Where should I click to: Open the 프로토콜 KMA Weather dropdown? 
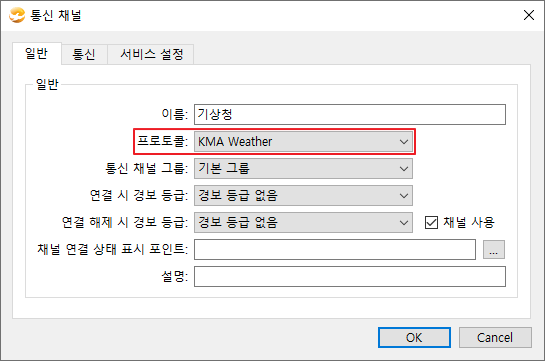click(303, 142)
